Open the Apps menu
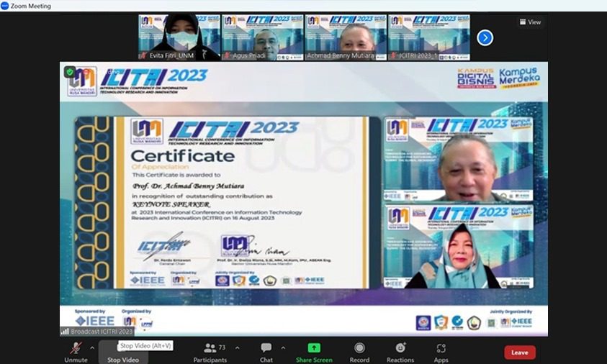 coord(441,352)
